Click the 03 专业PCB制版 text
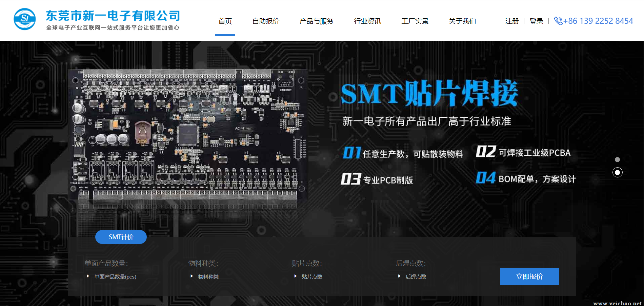 coord(377,179)
